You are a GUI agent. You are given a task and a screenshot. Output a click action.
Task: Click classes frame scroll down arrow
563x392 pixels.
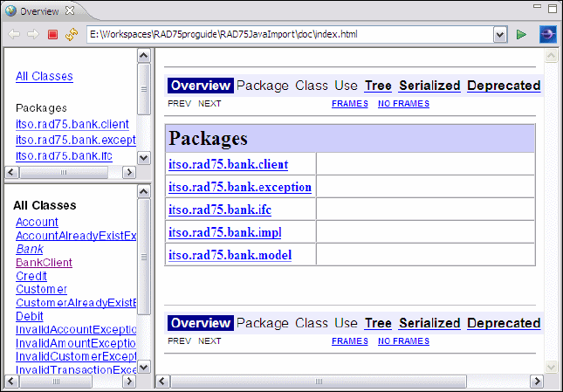click(x=144, y=367)
